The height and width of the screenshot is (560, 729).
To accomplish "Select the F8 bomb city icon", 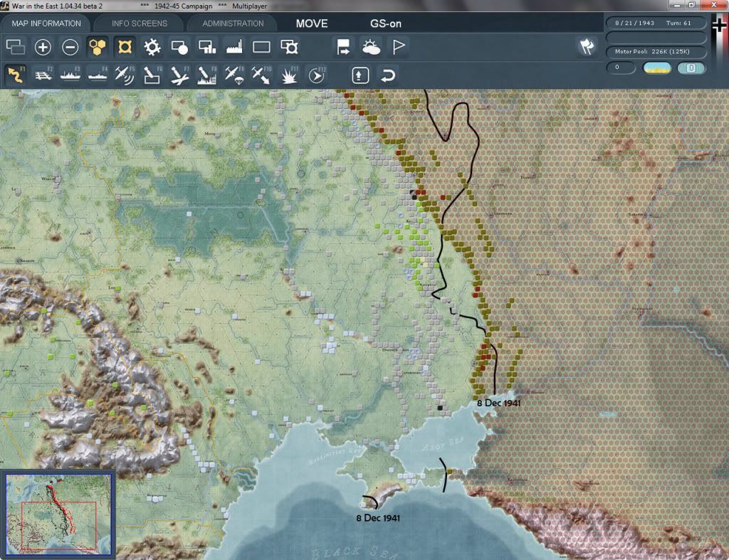I will tap(207, 75).
